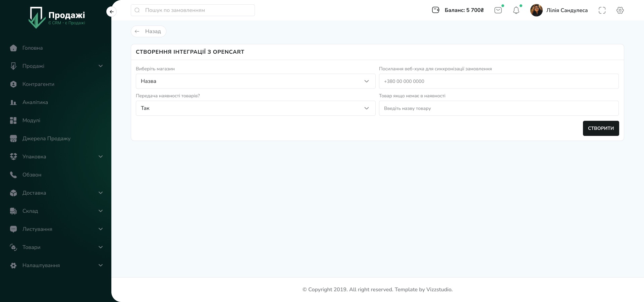Open the messages envelope icon
Viewport: 644px width, 302px height.
click(498, 10)
